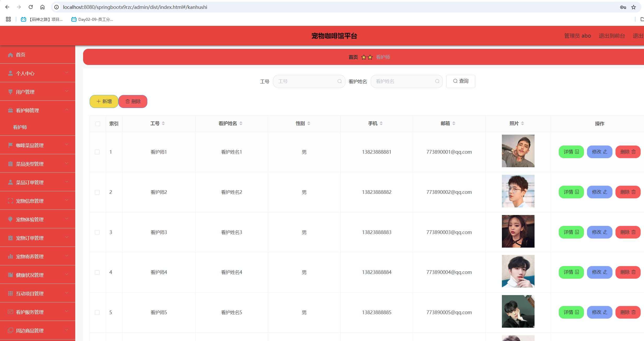
Task: Click the home icon beside 首页 in sidebar
Action: click(x=10, y=55)
